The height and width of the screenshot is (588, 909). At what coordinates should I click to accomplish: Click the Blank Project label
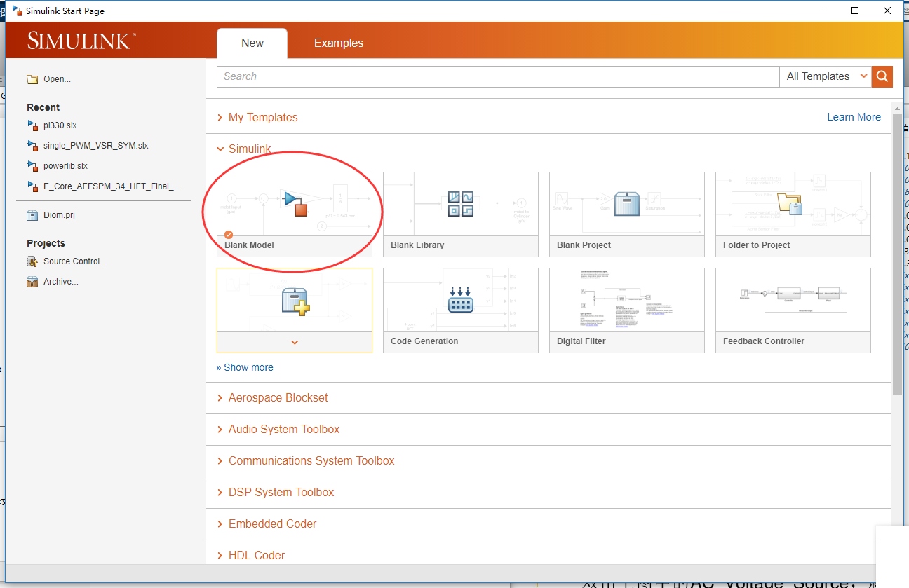click(x=584, y=245)
